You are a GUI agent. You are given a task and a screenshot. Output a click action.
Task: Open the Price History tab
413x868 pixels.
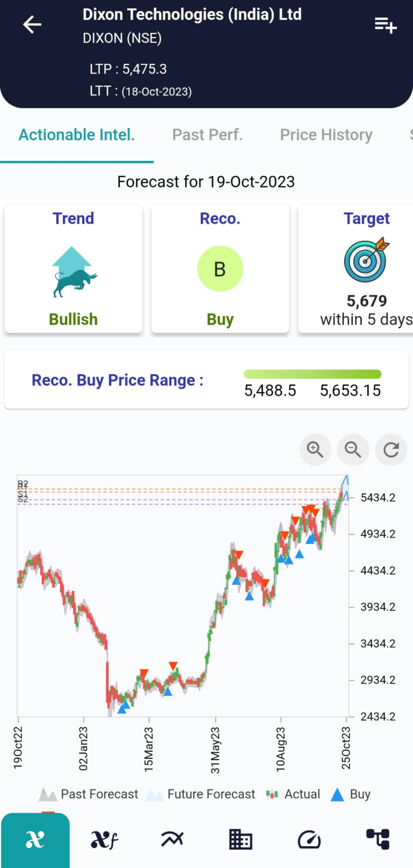pos(326,134)
